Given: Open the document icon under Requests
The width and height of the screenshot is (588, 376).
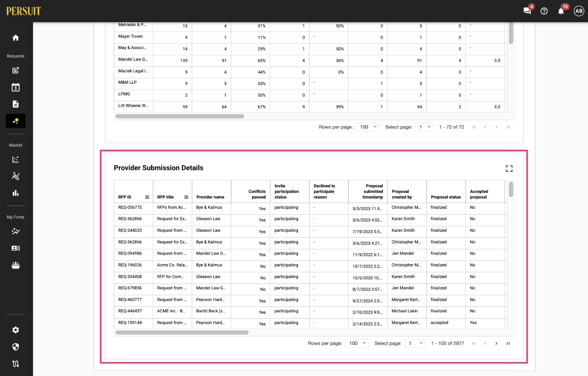Looking at the screenshot, I should pyautogui.click(x=15, y=104).
